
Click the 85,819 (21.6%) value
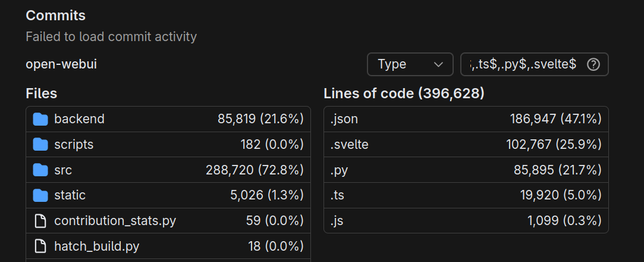[260, 119]
